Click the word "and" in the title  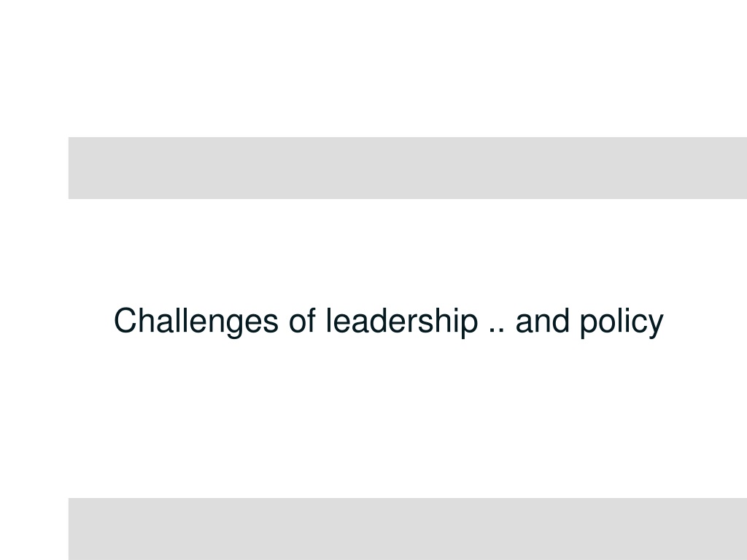pos(543,321)
